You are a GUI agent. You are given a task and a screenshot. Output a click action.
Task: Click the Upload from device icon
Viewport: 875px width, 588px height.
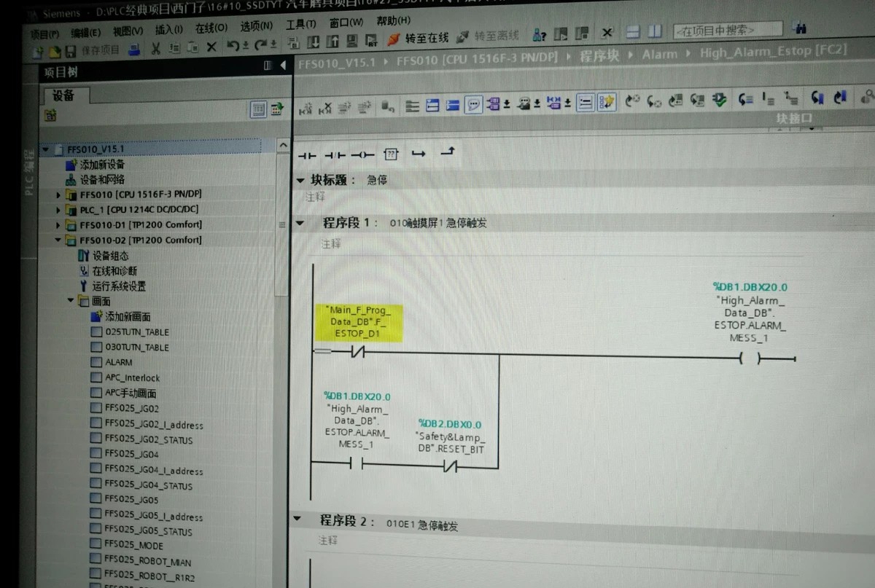click(332, 41)
